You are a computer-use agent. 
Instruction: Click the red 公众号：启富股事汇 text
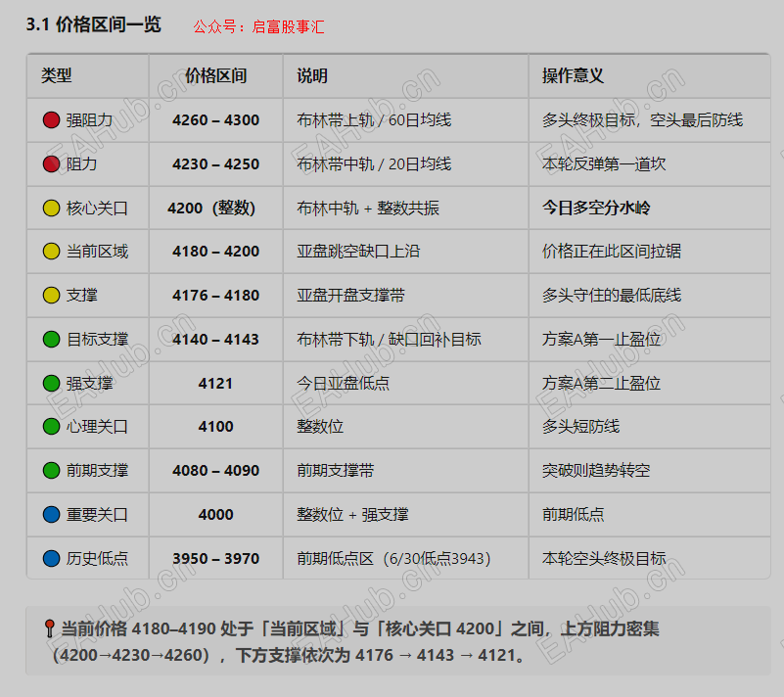(x=258, y=26)
